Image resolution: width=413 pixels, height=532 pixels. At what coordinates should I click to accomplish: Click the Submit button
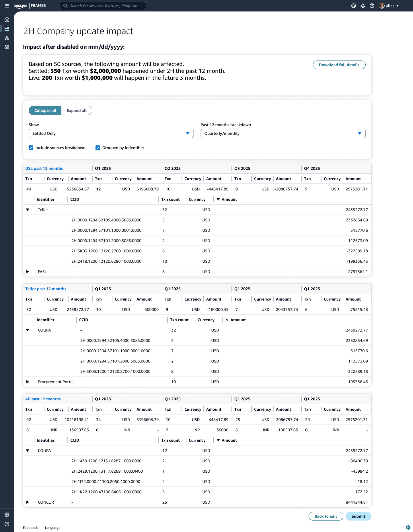pyautogui.click(x=359, y=516)
